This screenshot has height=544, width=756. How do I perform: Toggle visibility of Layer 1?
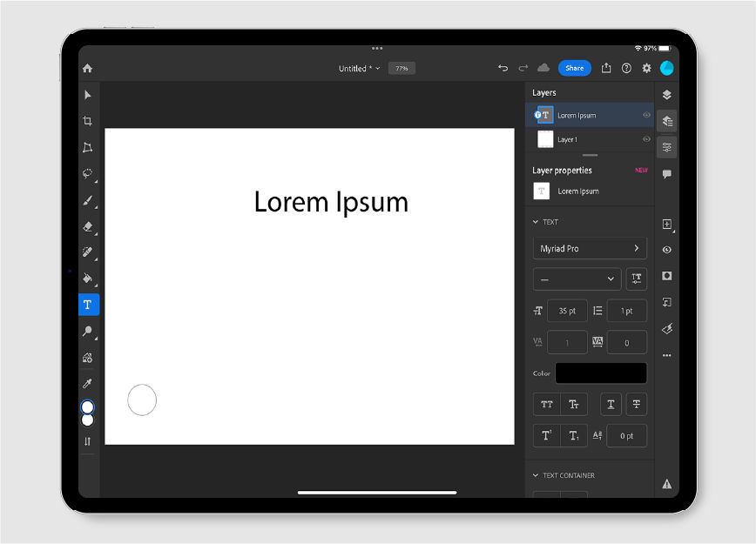646,139
